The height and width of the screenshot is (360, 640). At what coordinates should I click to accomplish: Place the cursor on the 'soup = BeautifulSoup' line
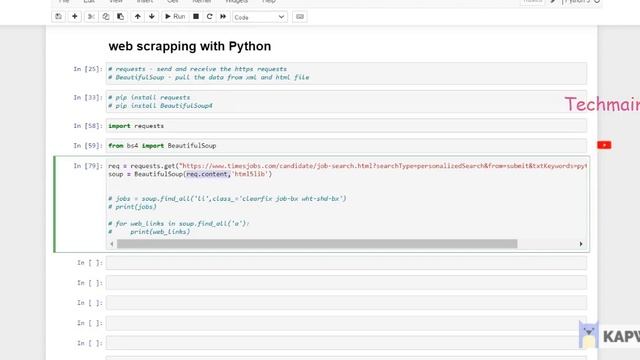pos(190,174)
